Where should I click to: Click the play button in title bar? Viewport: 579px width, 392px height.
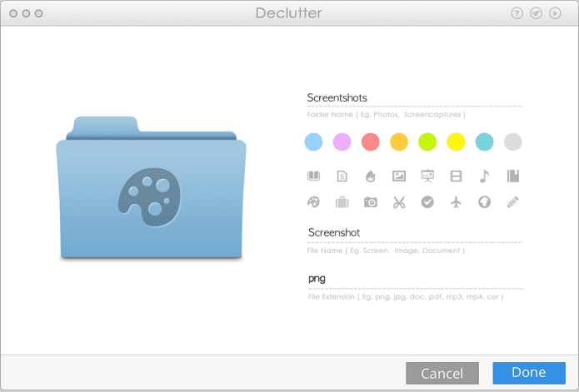coord(555,13)
